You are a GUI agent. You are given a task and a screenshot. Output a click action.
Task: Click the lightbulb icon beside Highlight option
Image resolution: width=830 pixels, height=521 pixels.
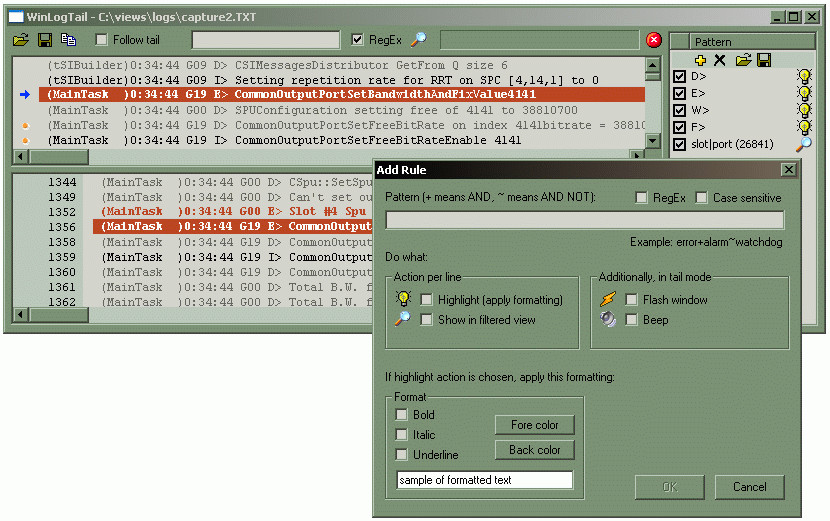(403, 299)
